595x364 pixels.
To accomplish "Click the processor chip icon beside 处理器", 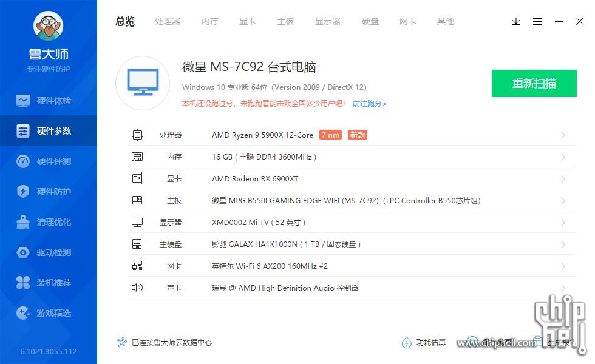I will [x=138, y=135].
